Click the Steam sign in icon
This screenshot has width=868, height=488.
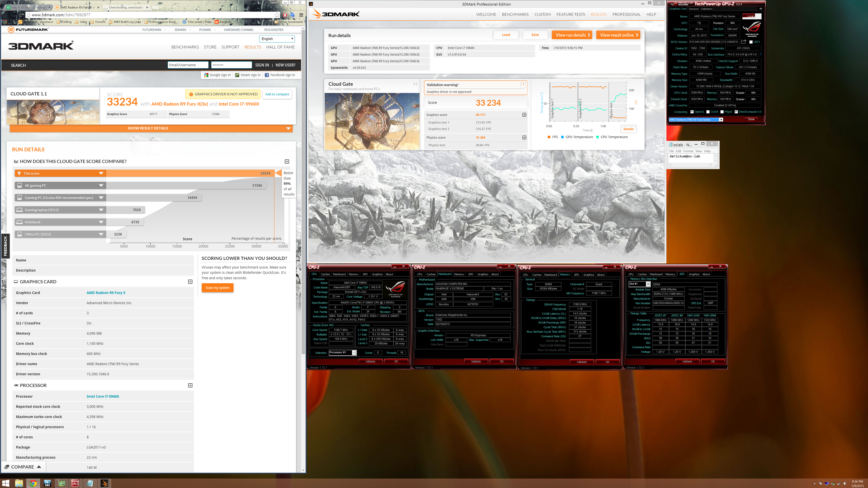coord(237,75)
